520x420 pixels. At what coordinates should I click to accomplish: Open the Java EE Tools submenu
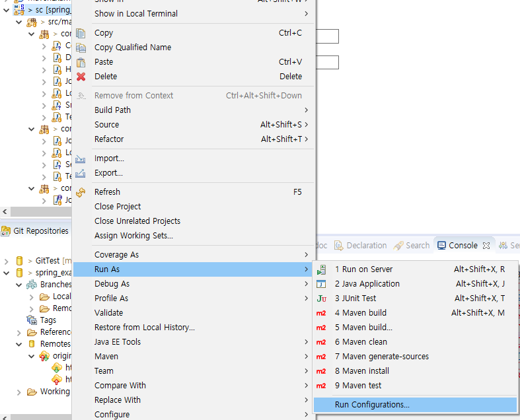click(193, 342)
